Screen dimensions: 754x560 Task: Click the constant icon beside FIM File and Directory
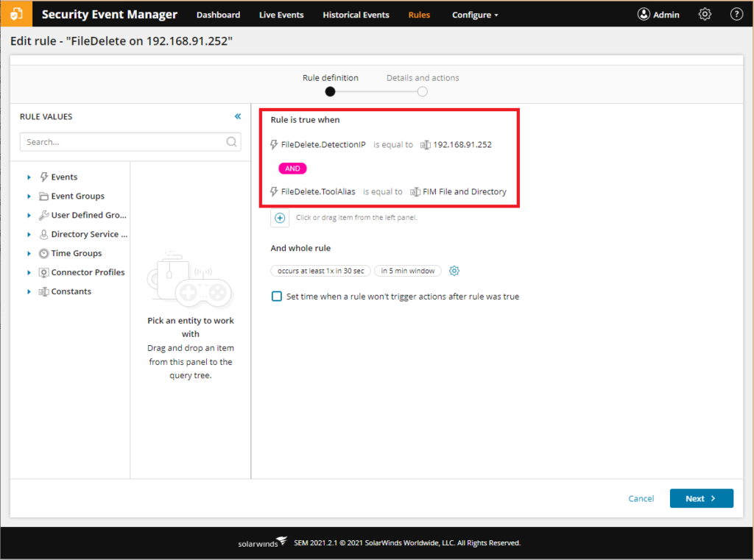click(x=415, y=192)
